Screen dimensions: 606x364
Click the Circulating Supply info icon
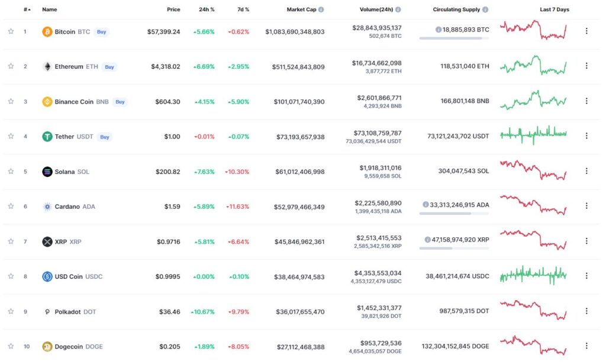point(485,9)
